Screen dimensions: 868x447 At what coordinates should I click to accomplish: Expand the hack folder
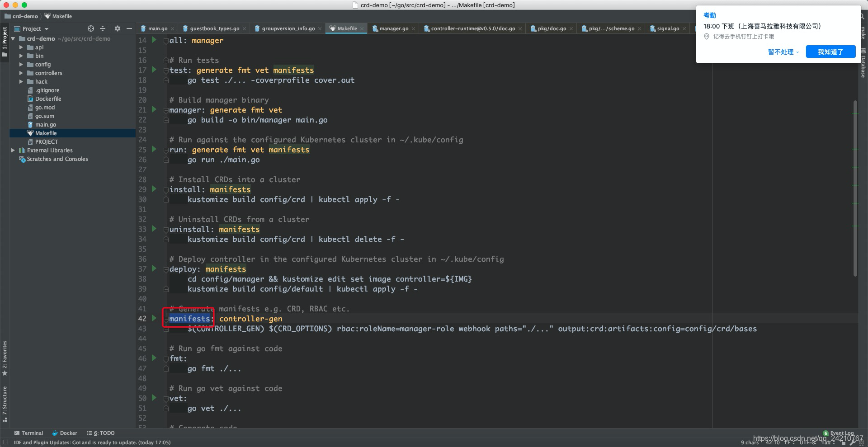click(x=21, y=82)
